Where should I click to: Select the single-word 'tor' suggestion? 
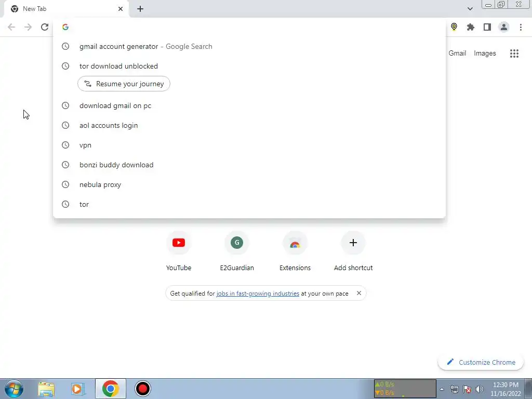tap(249, 204)
